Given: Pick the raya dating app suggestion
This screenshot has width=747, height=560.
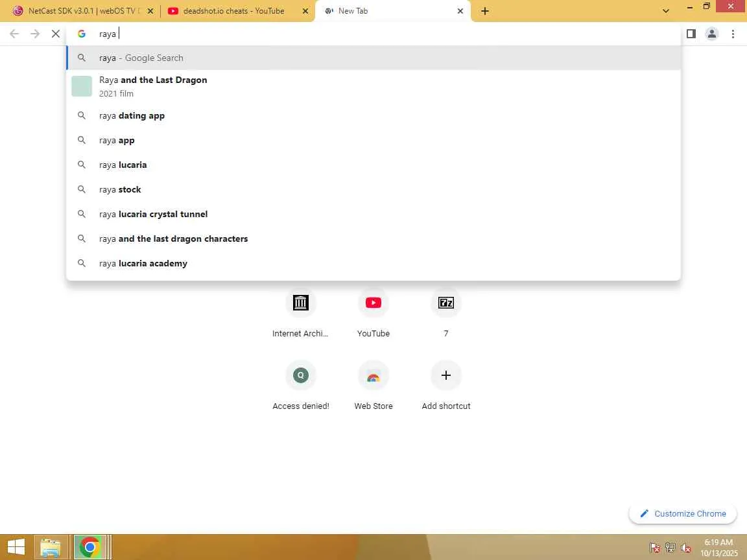Looking at the screenshot, I should point(373,116).
